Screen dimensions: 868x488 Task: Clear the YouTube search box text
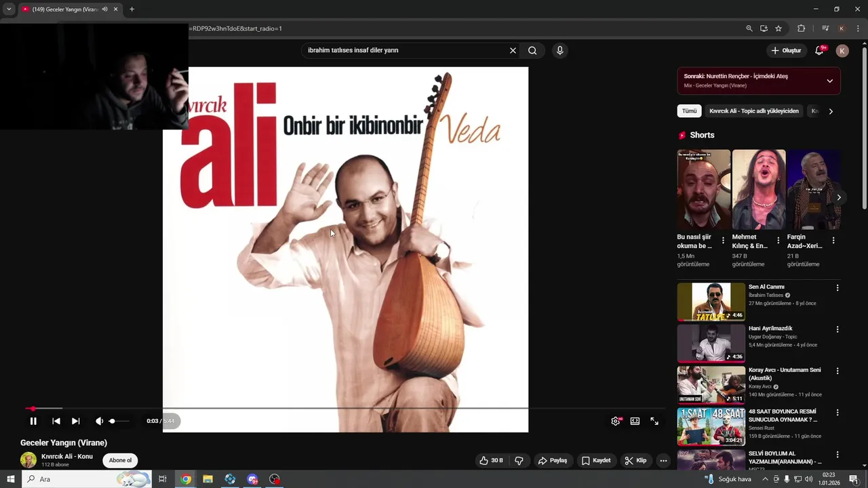[513, 50]
